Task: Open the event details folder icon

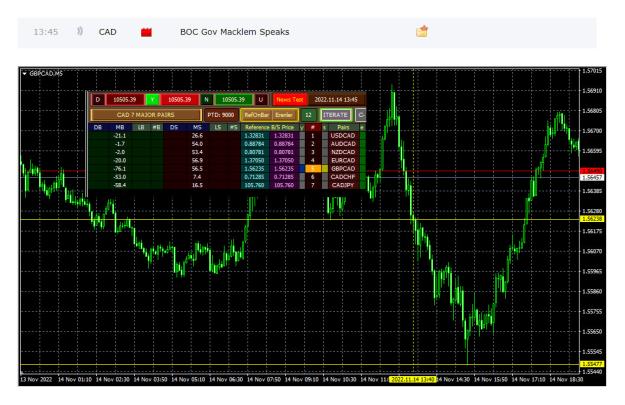Action: click(x=422, y=31)
